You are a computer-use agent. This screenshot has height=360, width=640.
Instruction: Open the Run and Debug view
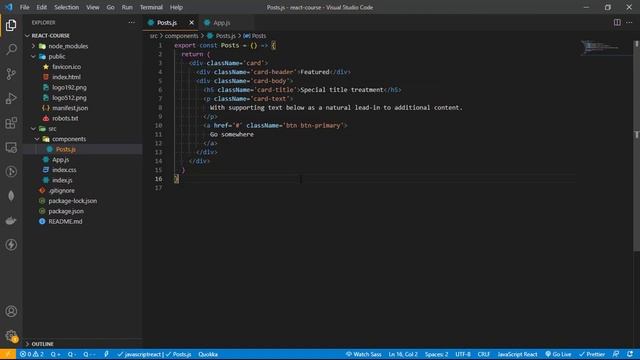click(11, 98)
